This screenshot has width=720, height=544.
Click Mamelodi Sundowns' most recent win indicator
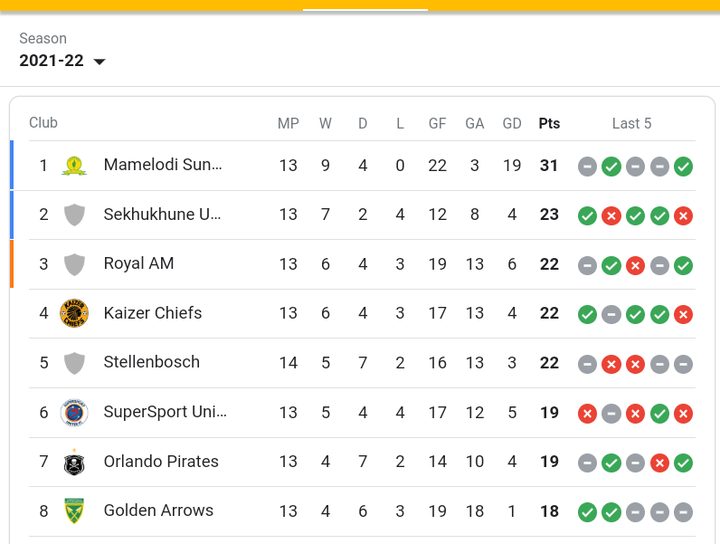(x=683, y=166)
